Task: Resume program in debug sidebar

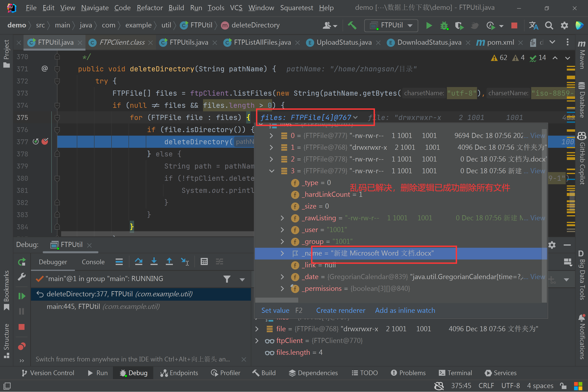Action: (22, 296)
